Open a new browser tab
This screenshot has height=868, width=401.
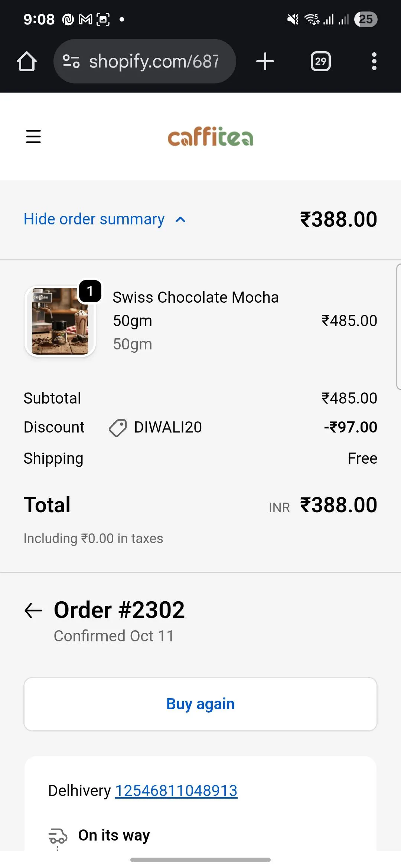(265, 61)
